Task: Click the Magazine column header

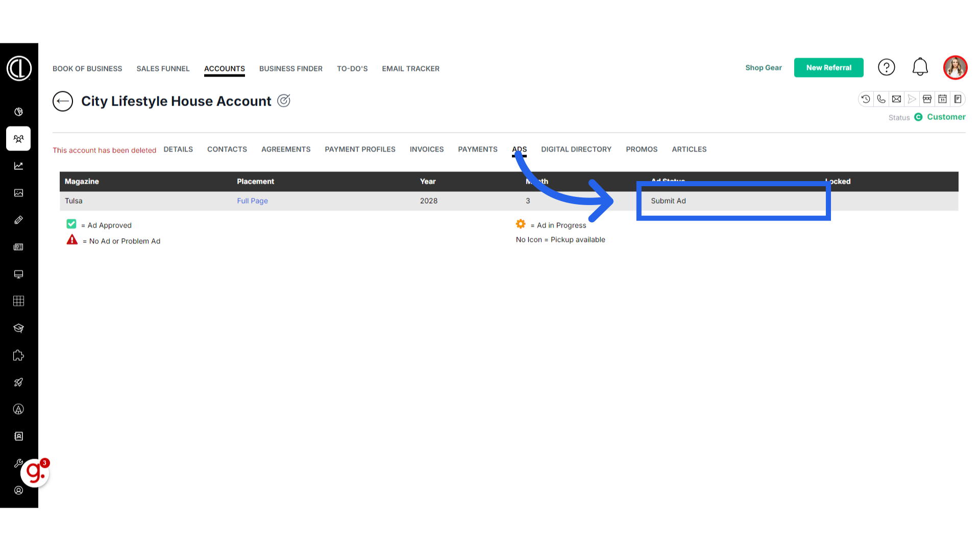Action: coord(82,181)
